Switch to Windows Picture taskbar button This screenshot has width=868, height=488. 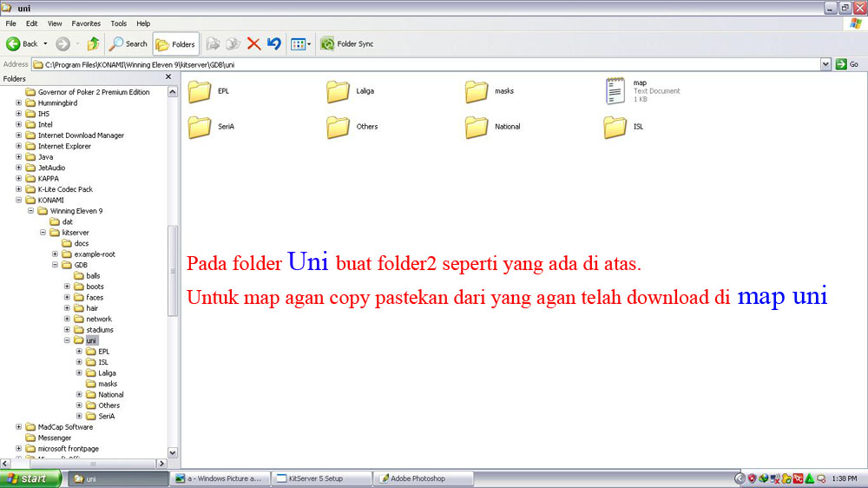220,478
